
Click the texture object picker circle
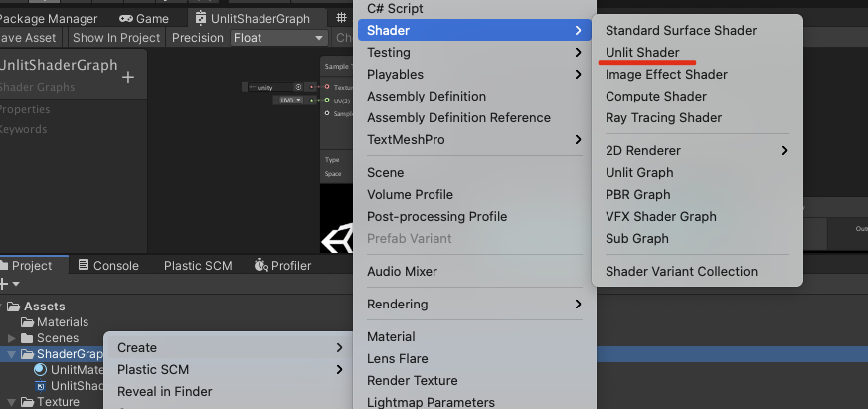(298, 87)
